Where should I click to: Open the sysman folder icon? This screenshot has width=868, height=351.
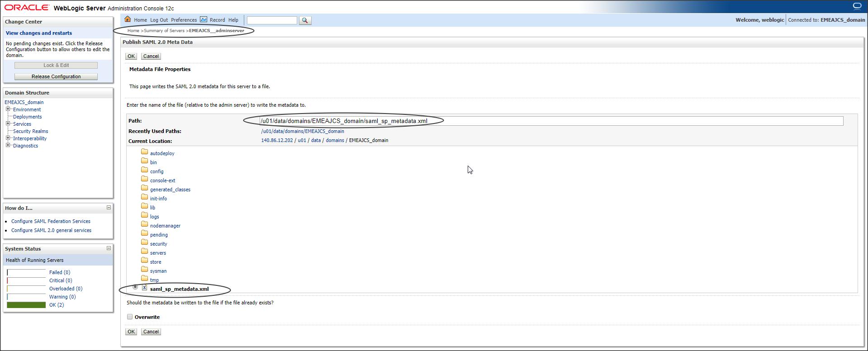tap(145, 270)
